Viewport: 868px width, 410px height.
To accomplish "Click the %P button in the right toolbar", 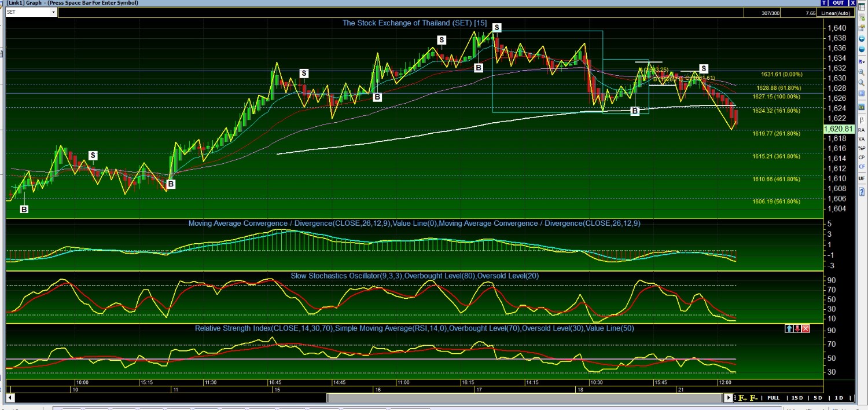I will pos(862,148).
